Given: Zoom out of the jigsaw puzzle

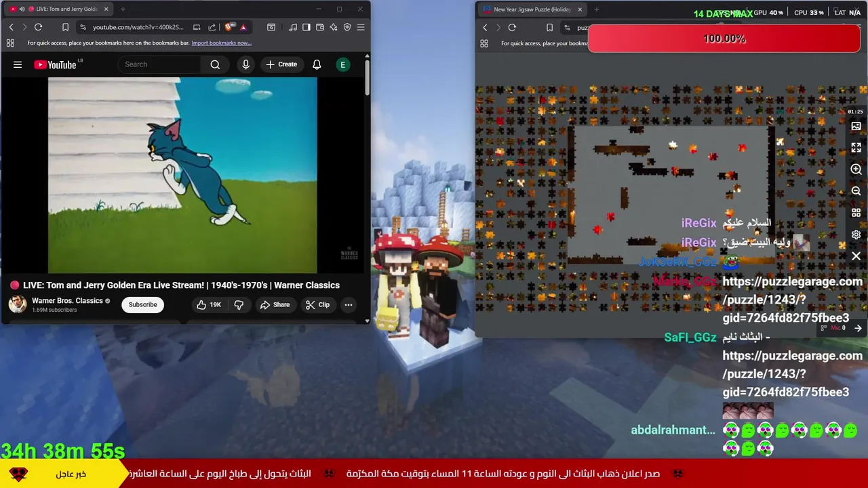Looking at the screenshot, I should point(856,191).
